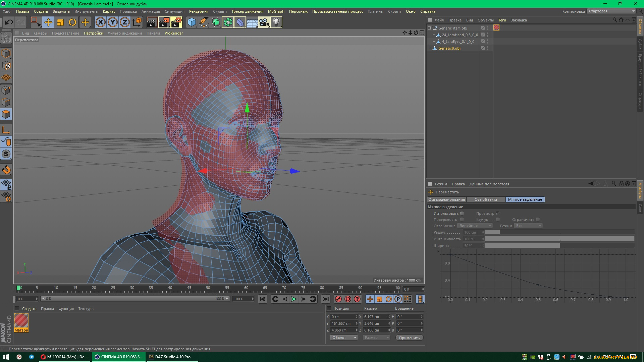Toggle the Ограничить checkbox

pos(538,220)
